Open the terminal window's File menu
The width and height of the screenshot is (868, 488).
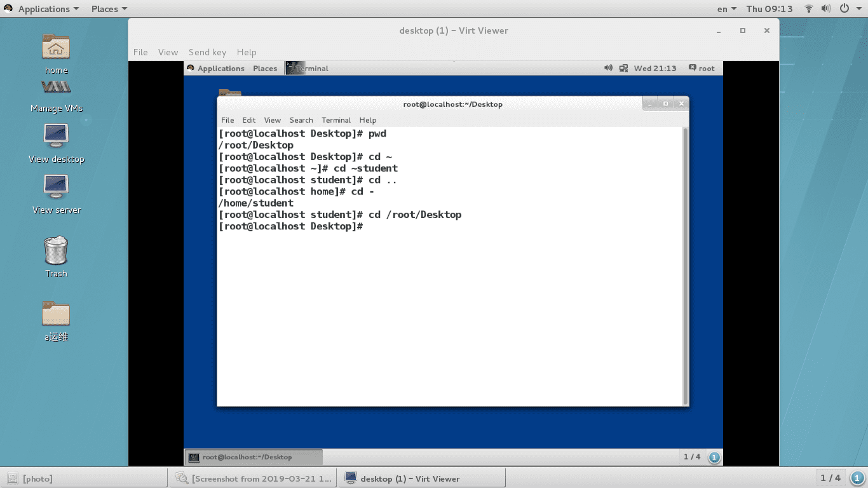[x=227, y=120]
